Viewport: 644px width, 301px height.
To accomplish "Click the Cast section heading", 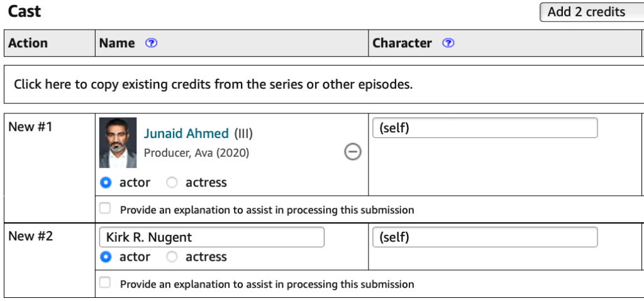I will 25,11.
